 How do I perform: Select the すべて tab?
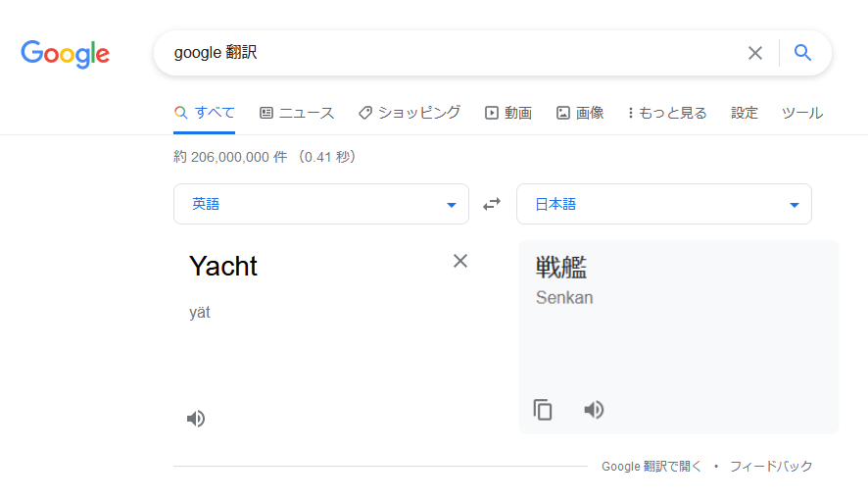205,113
